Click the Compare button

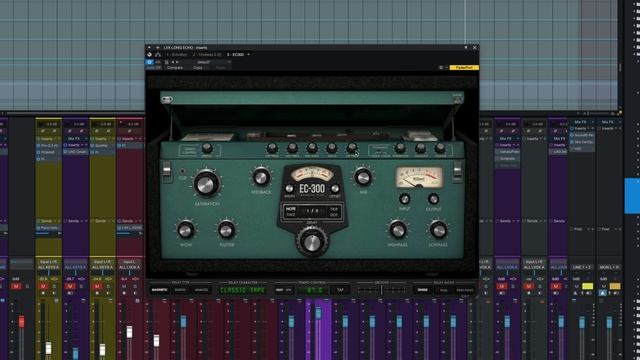(x=175, y=68)
